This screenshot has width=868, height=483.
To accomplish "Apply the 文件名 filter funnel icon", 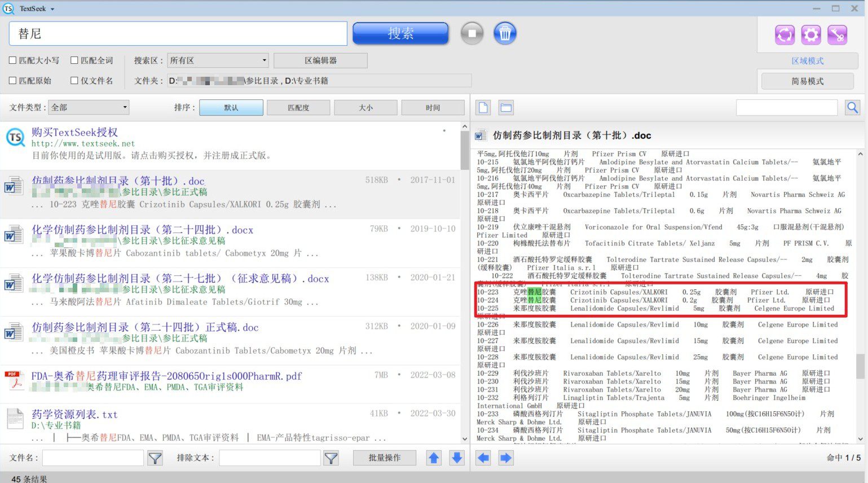I will coord(155,458).
